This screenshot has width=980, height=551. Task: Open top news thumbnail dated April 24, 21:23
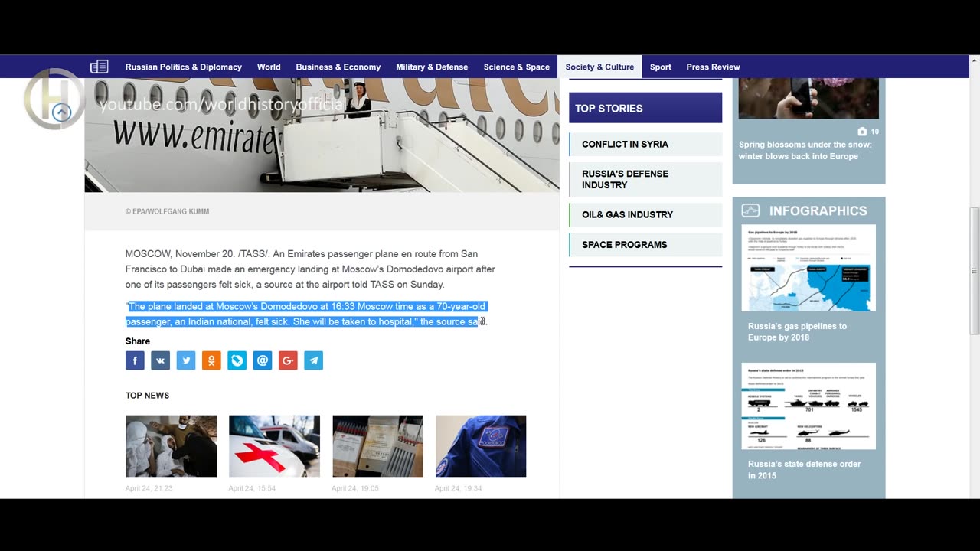coord(171,446)
